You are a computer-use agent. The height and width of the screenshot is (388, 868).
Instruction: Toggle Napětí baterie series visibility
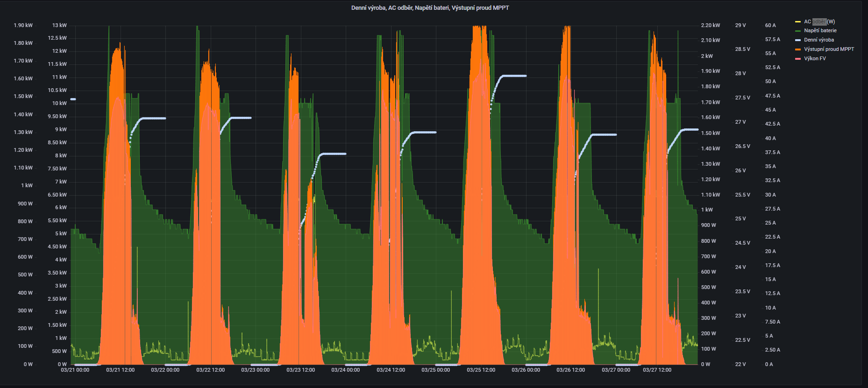tap(820, 31)
